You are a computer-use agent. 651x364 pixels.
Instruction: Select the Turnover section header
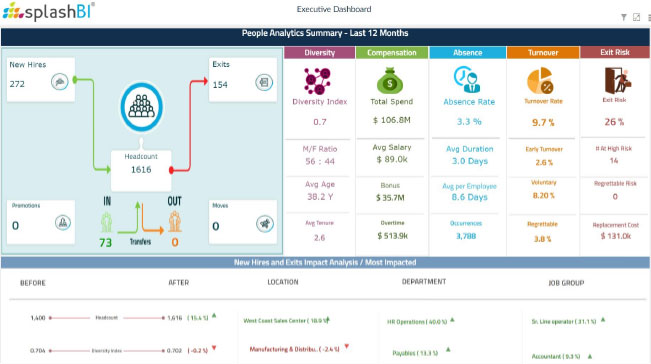pos(543,53)
